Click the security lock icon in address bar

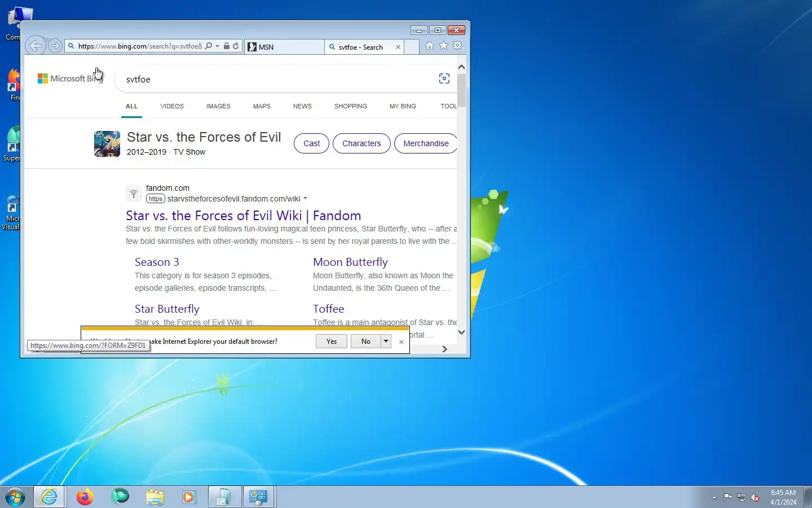tap(227, 46)
